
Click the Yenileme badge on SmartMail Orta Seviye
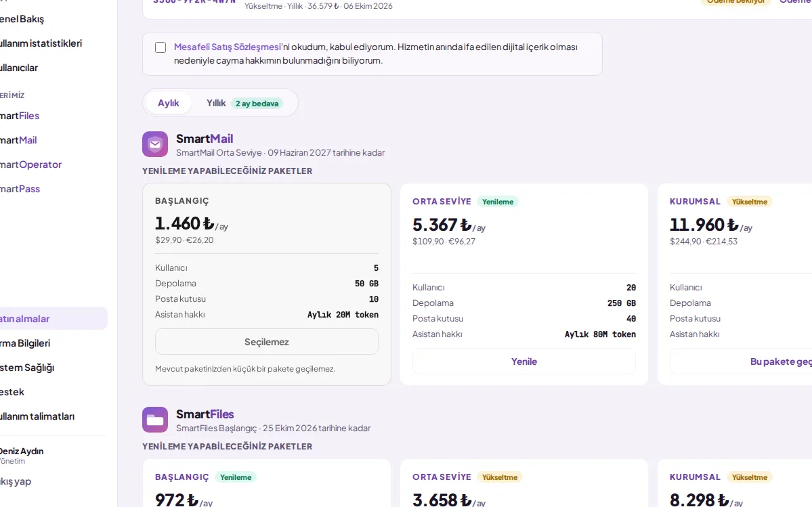498,202
